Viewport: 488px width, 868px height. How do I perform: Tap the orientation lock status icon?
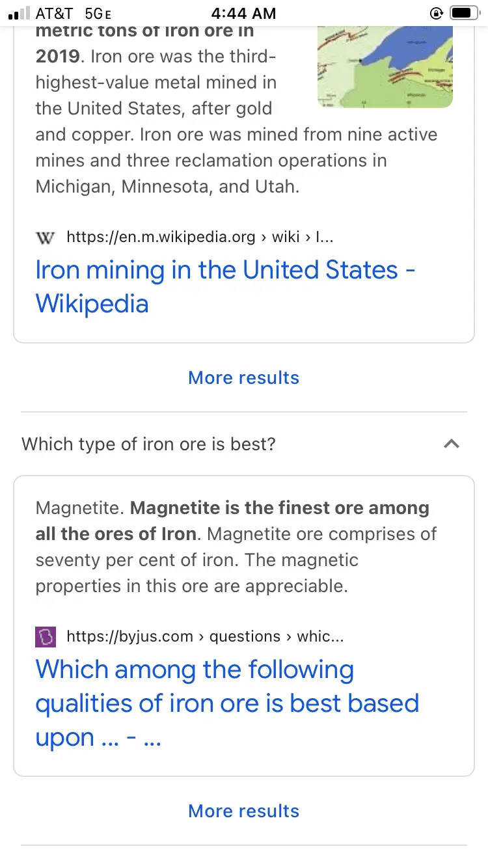[436, 13]
